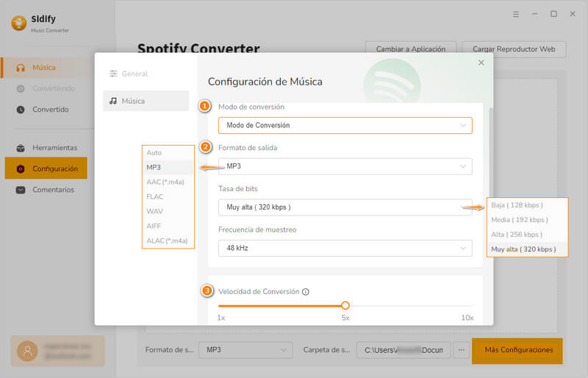Viewport: 588px width, 378px height.
Task: Click the hexagon gear icon beside Configuración
Action: (21, 169)
